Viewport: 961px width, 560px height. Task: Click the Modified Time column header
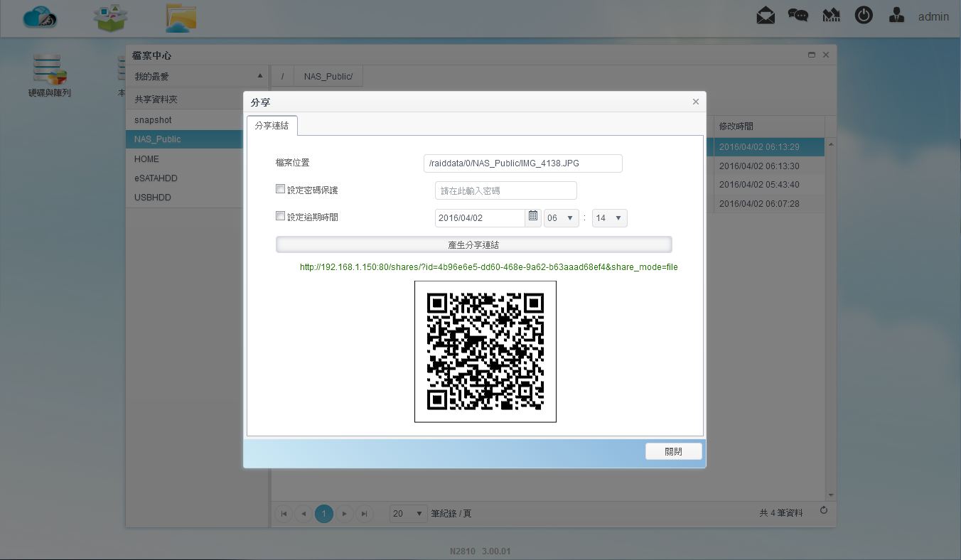(769, 126)
